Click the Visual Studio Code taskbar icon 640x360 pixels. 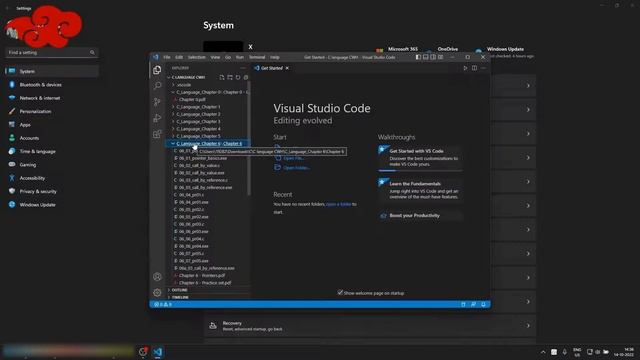[158, 351]
